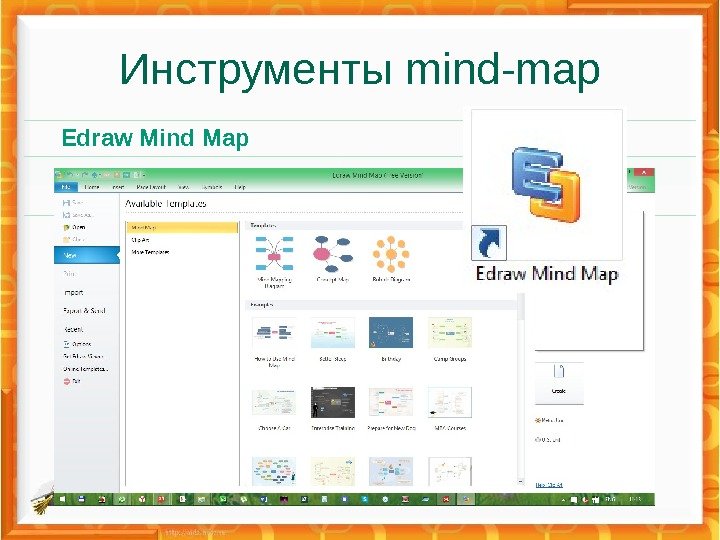Click the Save item in File menu

click(x=73, y=202)
